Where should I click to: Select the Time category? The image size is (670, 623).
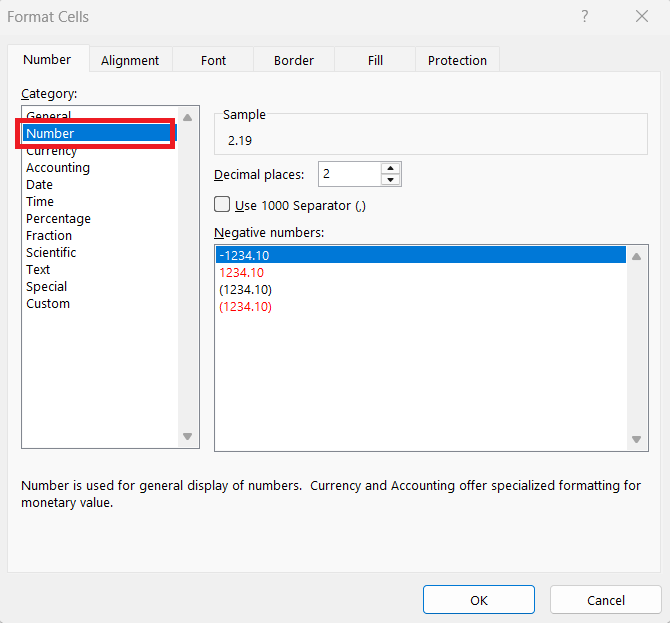coord(100,201)
